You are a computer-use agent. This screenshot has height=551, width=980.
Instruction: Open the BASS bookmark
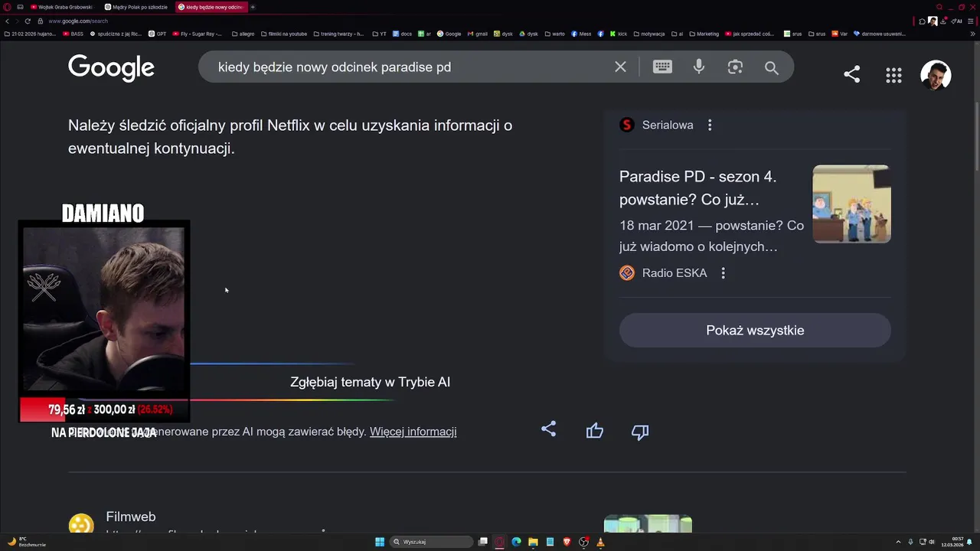click(73, 34)
